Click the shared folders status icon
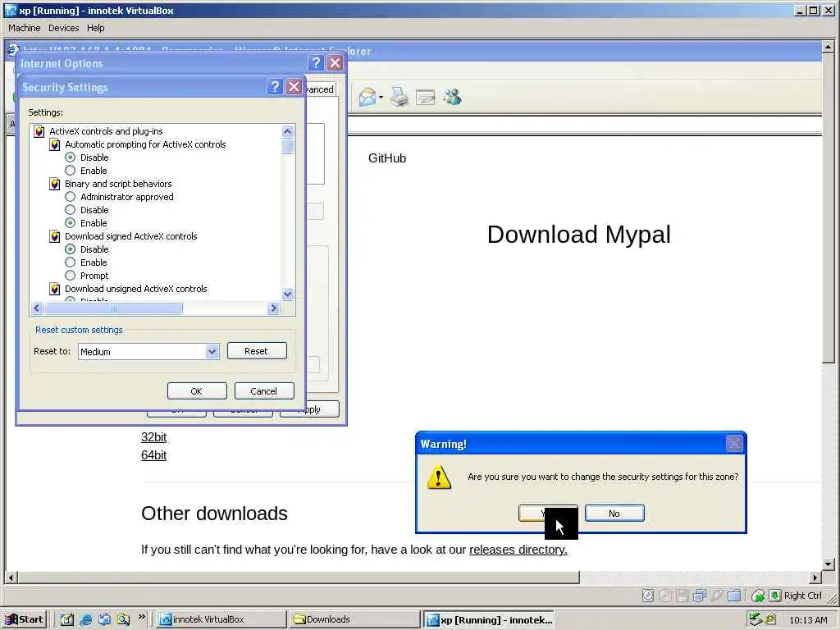The image size is (840, 630). tap(734, 596)
